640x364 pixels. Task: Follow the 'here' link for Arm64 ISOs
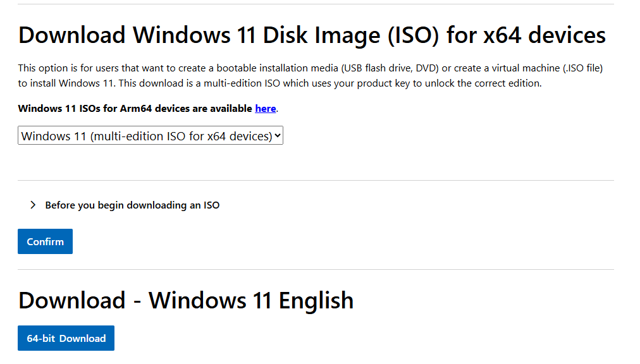tap(266, 109)
